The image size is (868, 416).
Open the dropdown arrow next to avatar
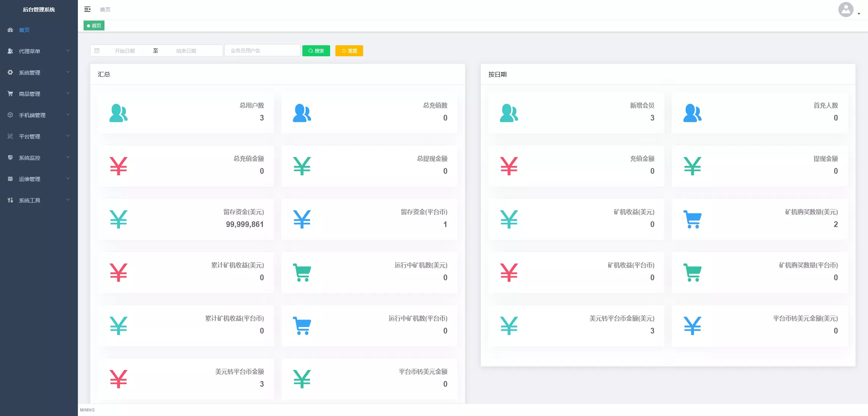[859, 14]
